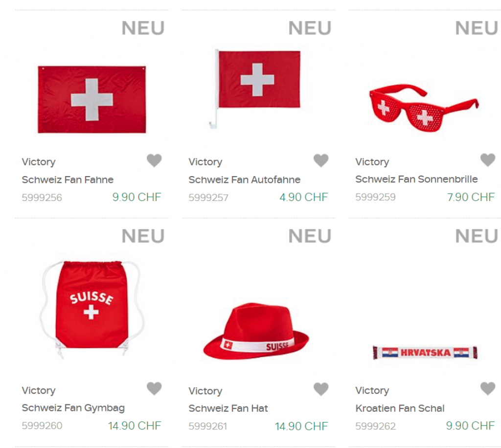Favorite the Schweiz Fan Fahne heart icon
This screenshot has height=448, width=501.
(154, 160)
